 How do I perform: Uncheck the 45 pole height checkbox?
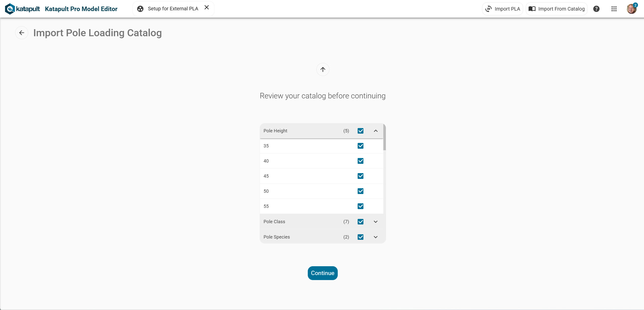coord(360,176)
